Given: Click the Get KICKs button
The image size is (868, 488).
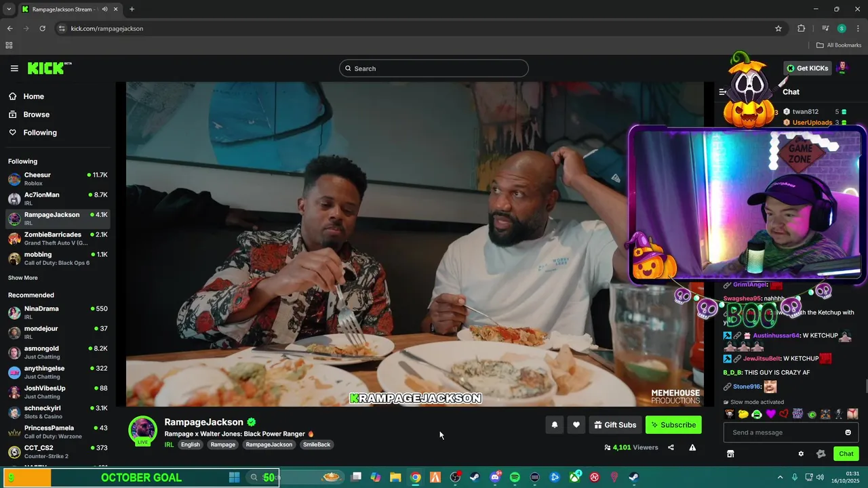Looking at the screenshot, I should coord(807,68).
